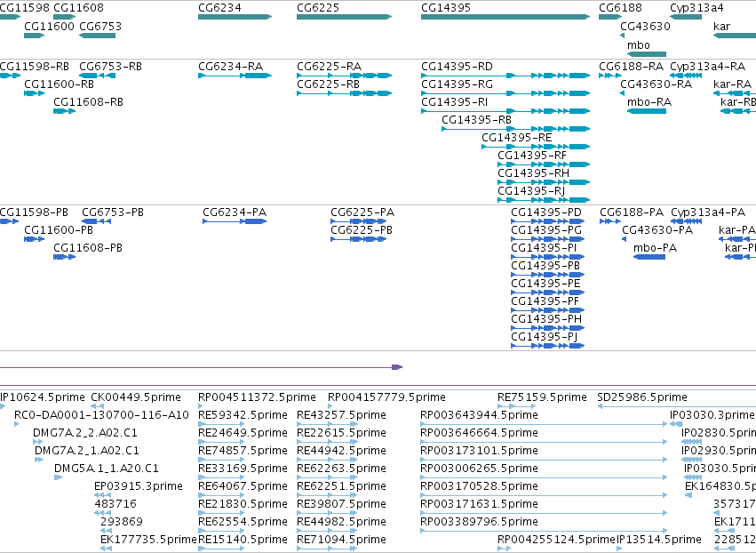Select protein CG6753-PB
756x553 pixels.
pyautogui.click(x=97, y=221)
